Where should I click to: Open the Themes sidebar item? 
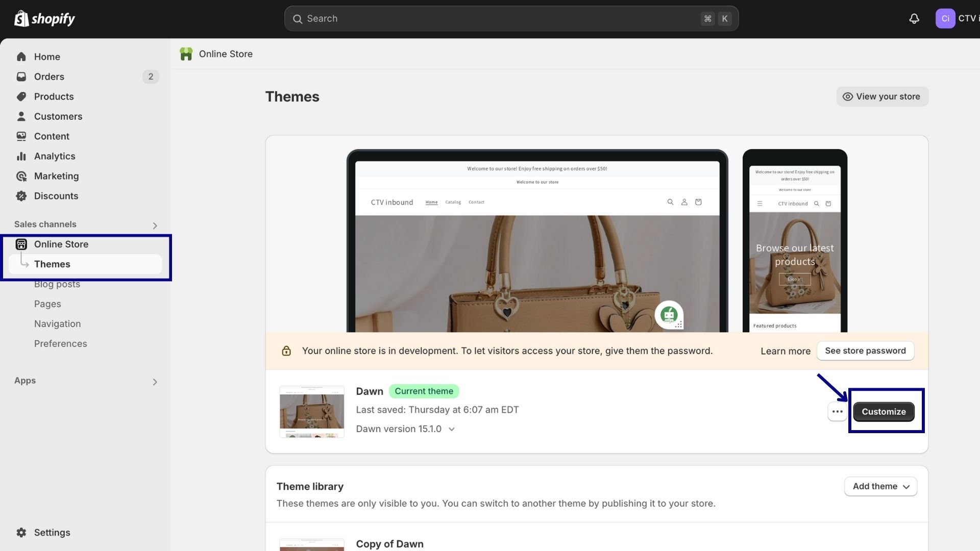coord(85,264)
